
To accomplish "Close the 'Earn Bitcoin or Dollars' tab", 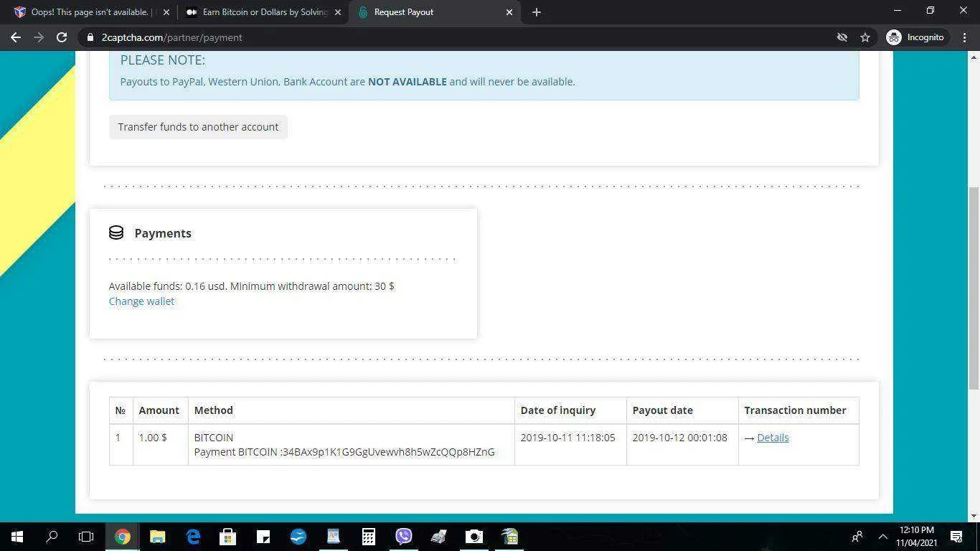I will point(338,12).
